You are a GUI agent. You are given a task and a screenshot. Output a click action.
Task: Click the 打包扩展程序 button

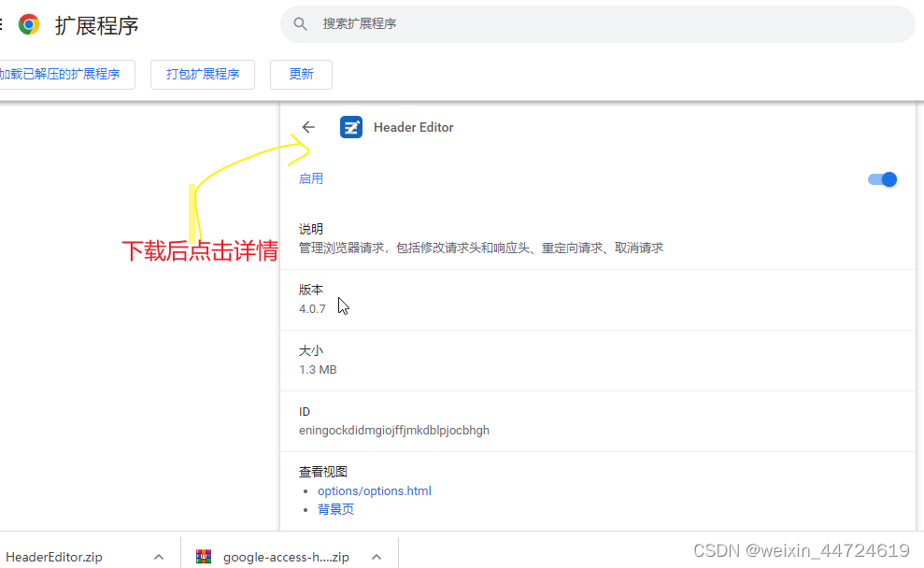pyautogui.click(x=203, y=75)
